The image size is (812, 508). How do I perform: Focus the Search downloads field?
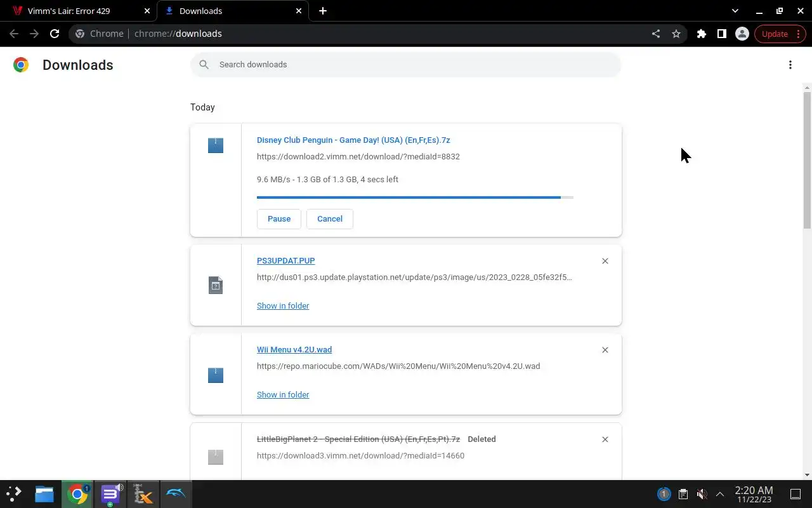point(405,65)
